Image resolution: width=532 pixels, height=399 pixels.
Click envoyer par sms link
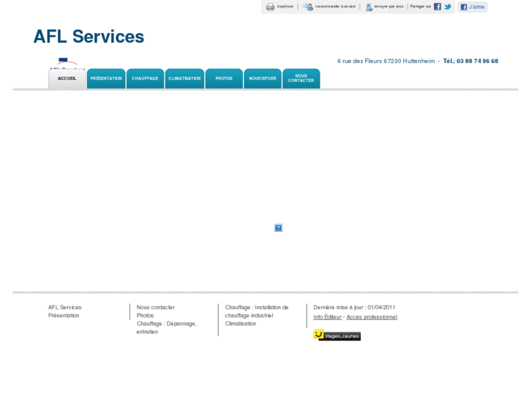click(x=389, y=7)
